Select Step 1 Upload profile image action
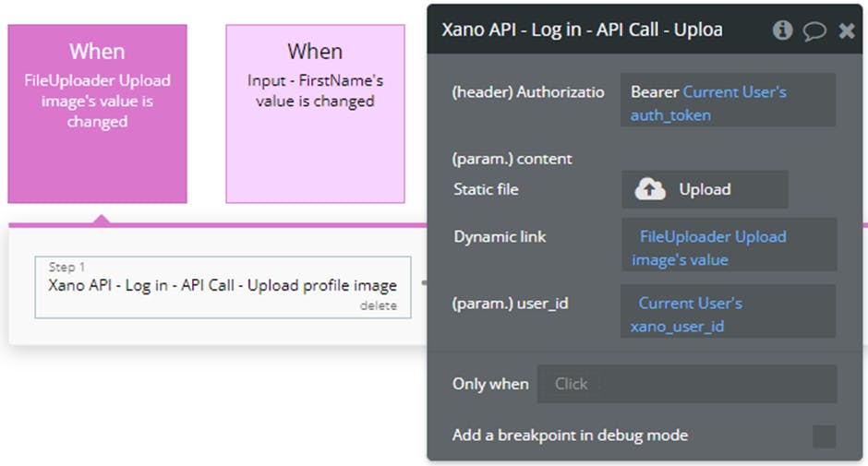This screenshot has width=868, height=466. click(223, 287)
